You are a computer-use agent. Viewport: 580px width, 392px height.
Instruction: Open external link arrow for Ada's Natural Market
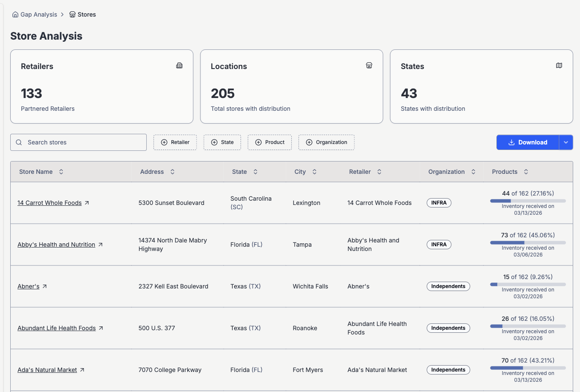click(x=82, y=370)
